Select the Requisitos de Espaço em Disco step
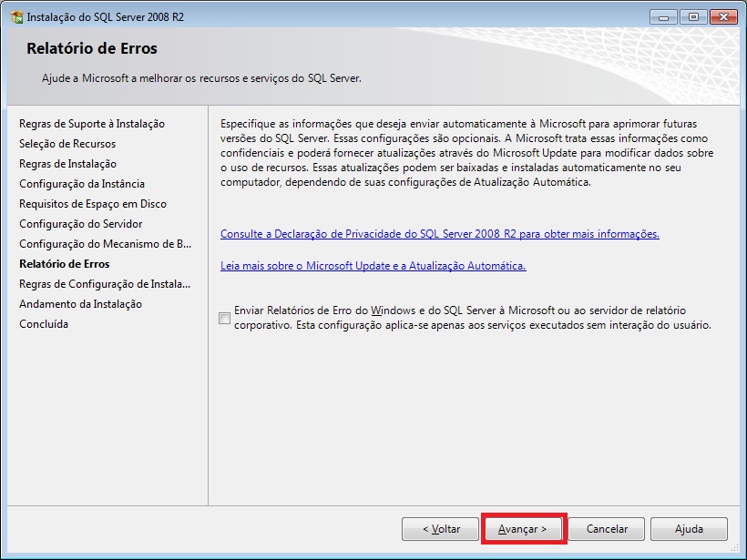This screenshot has width=747, height=560. coord(93,204)
